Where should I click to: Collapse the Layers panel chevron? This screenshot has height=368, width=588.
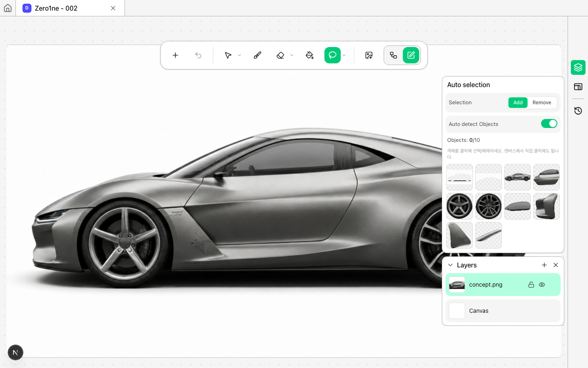450,265
